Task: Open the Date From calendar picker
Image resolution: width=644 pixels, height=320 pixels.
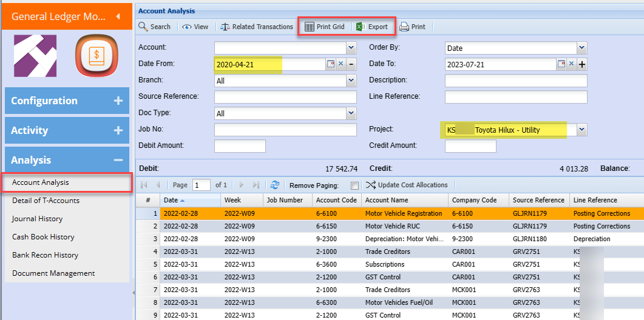Action: (331, 64)
